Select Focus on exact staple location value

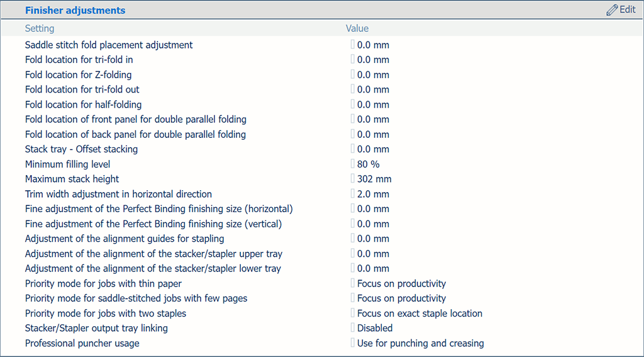tap(419, 314)
